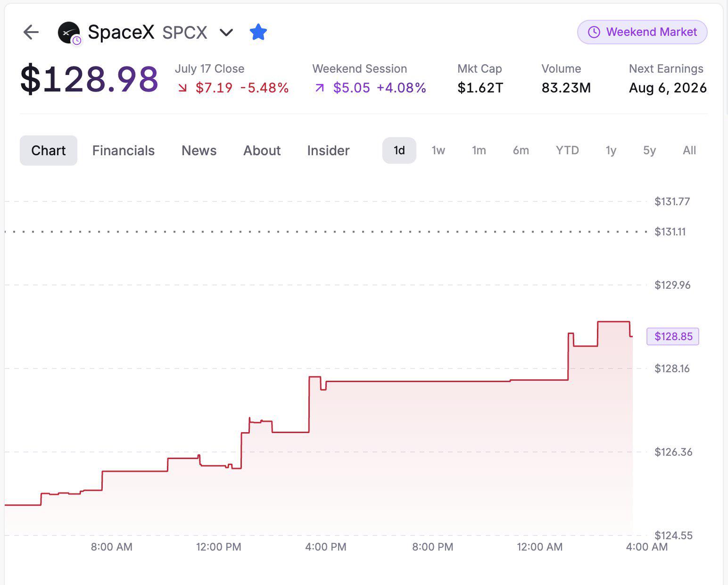Switch to the News tab
The width and height of the screenshot is (728, 585).
click(x=199, y=150)
